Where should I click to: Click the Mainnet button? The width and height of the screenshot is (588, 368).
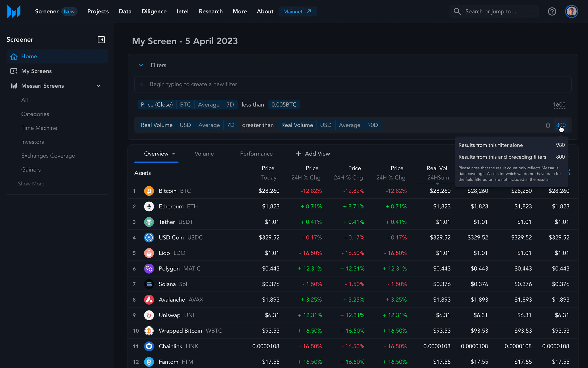click(297, 11)
